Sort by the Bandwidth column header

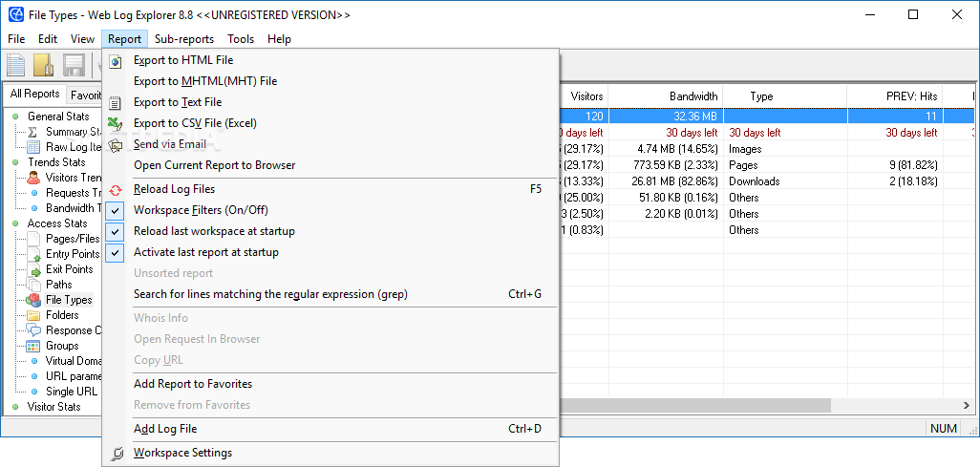[x=666, y=96]
